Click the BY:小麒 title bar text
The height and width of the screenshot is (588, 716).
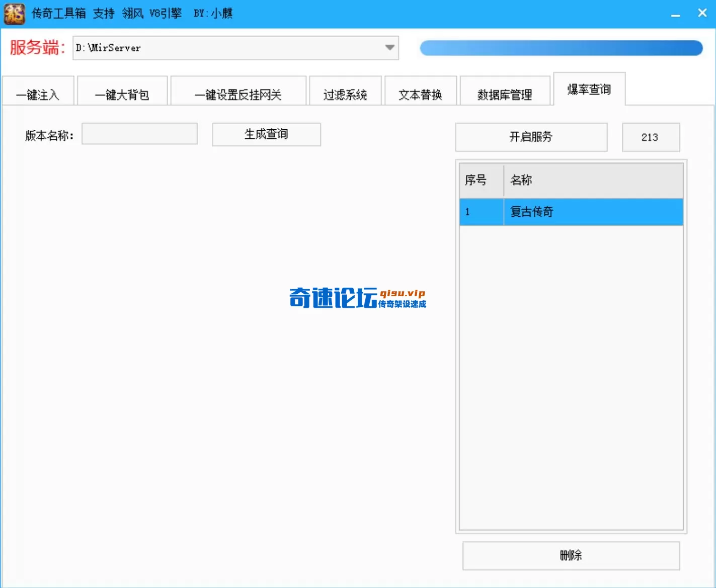coord(212,14)
